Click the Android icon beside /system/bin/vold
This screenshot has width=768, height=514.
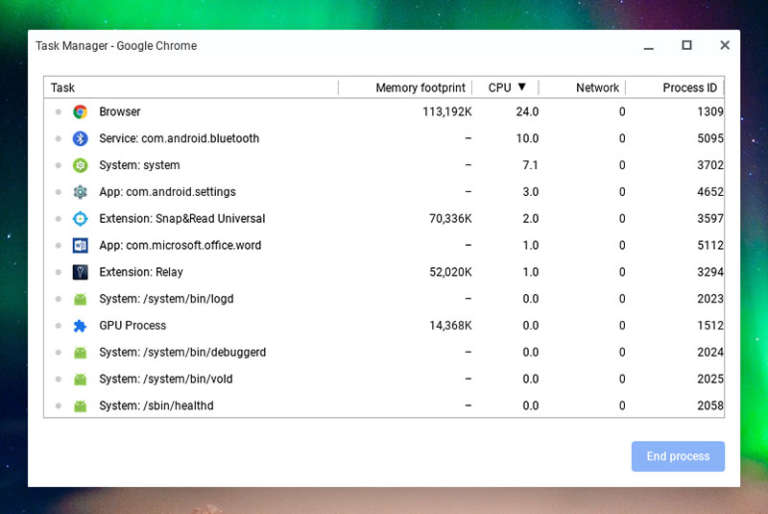click(x=80, y=379)
